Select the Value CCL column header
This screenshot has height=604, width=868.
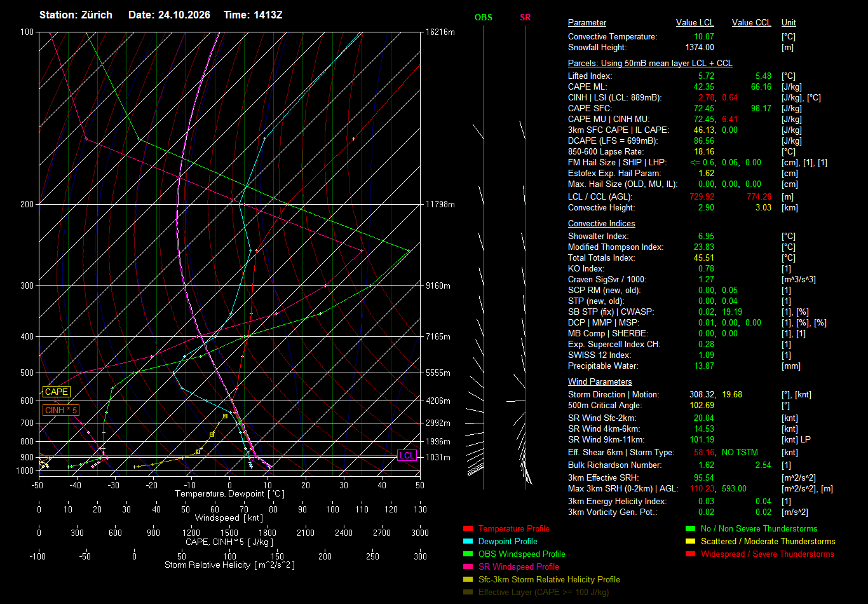(x=752, y=23)
